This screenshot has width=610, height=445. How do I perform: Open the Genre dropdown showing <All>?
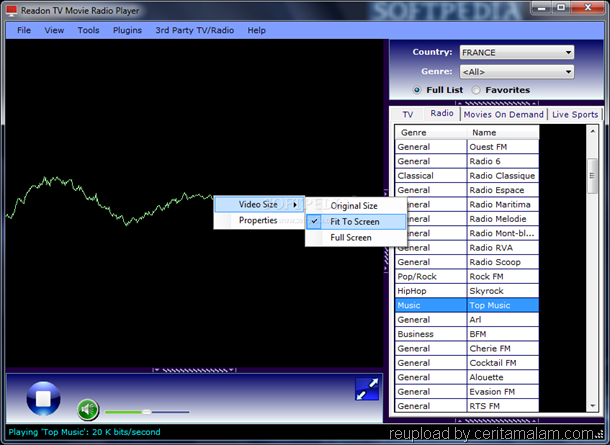pos(517,72)
